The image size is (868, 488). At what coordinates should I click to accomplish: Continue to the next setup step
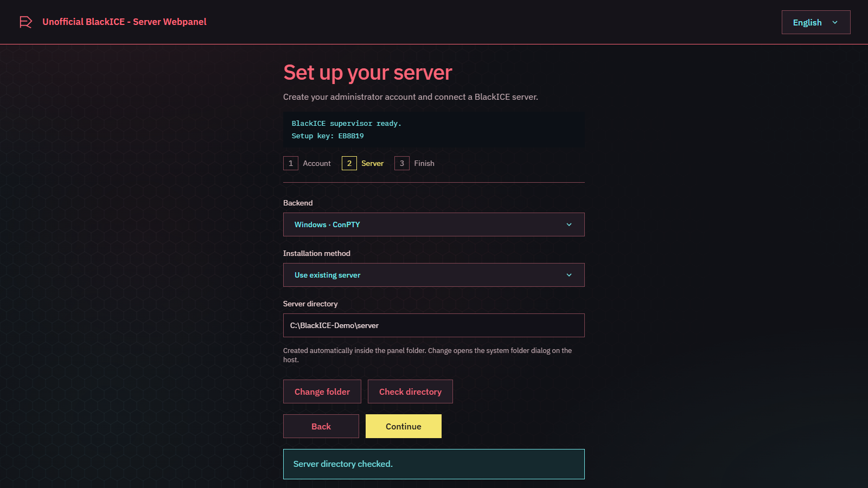(403, 426)
